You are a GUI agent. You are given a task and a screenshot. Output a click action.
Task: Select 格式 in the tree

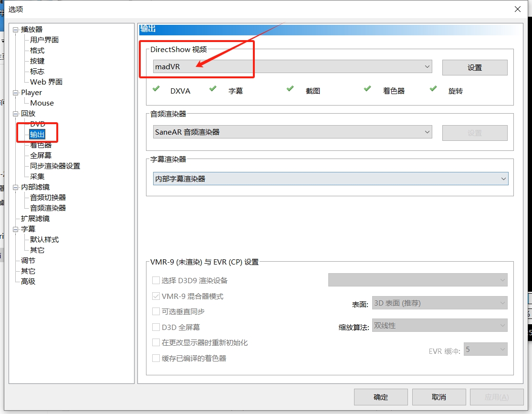pyautogui.click(x=37, y=51)
